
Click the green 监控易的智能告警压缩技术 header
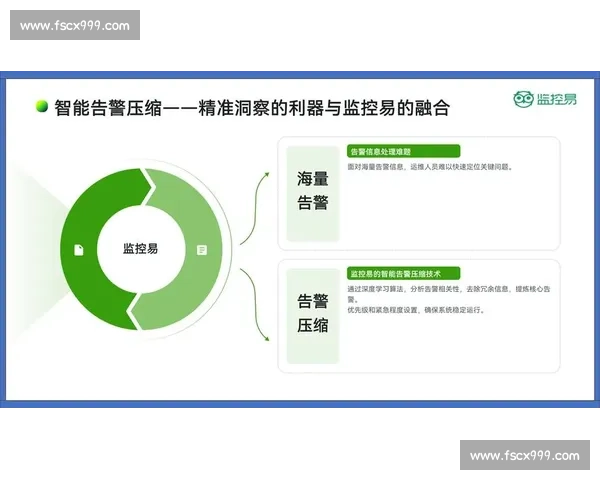coord(403,273)
